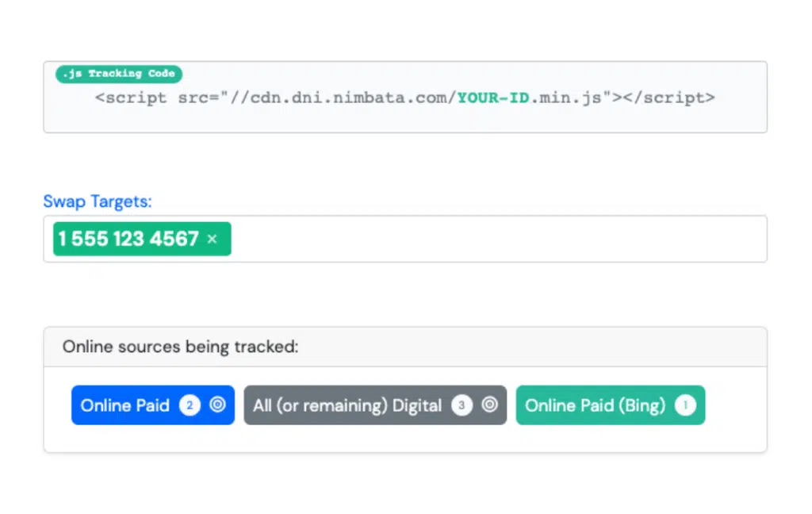Click the target icon on Online Paid

pos(217,405)
